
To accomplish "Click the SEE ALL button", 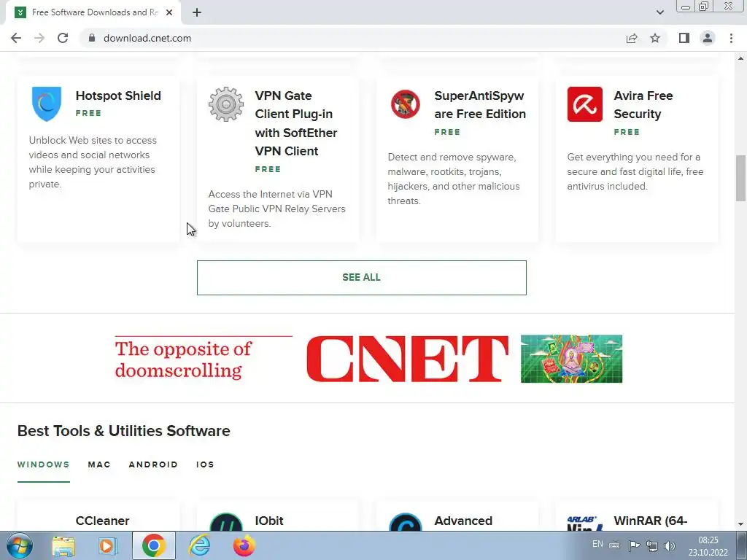I will (x=362, y=278).
